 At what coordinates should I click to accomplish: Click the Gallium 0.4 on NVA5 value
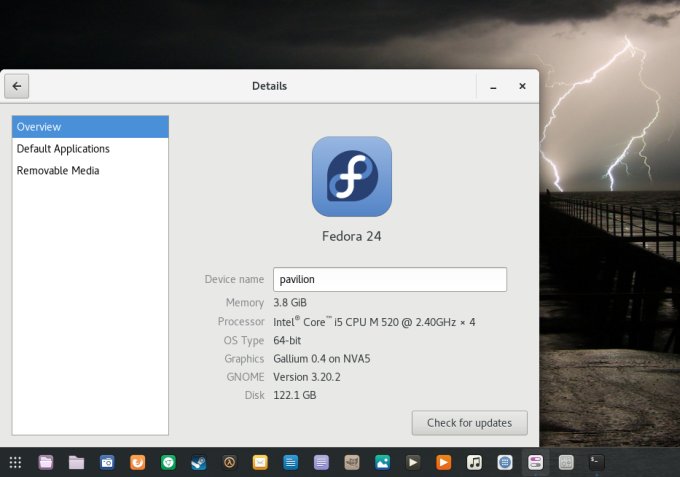click(322, 359)
